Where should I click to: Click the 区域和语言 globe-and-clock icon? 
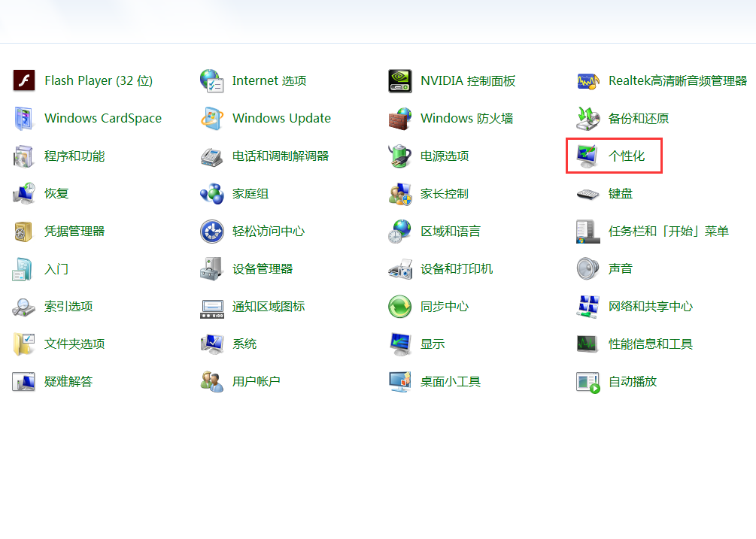(x=399, y=231)
